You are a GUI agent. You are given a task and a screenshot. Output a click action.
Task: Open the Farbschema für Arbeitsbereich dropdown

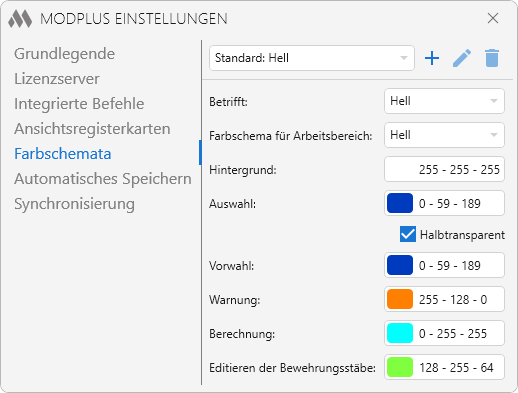444,135
